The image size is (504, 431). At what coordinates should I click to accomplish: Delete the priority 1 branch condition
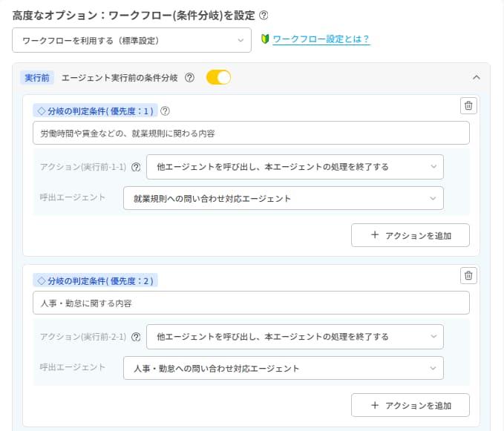[x=468, y=105]
